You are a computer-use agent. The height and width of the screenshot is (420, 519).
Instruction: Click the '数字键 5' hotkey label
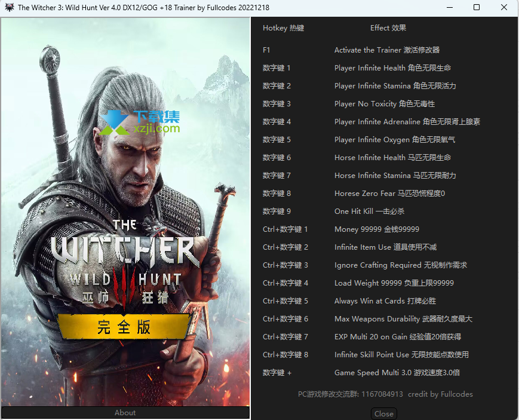point(277,139)
